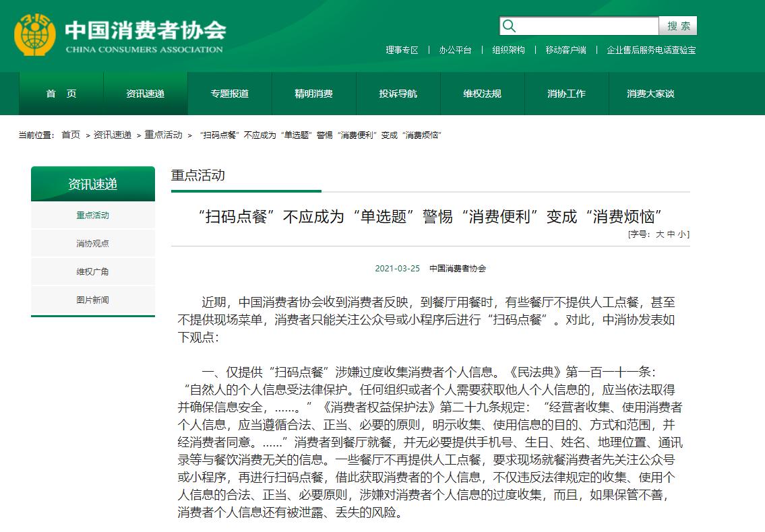Select 投诉导航 in main navigation
Viewport: 765px width, 532px height.
coord(398,94)
